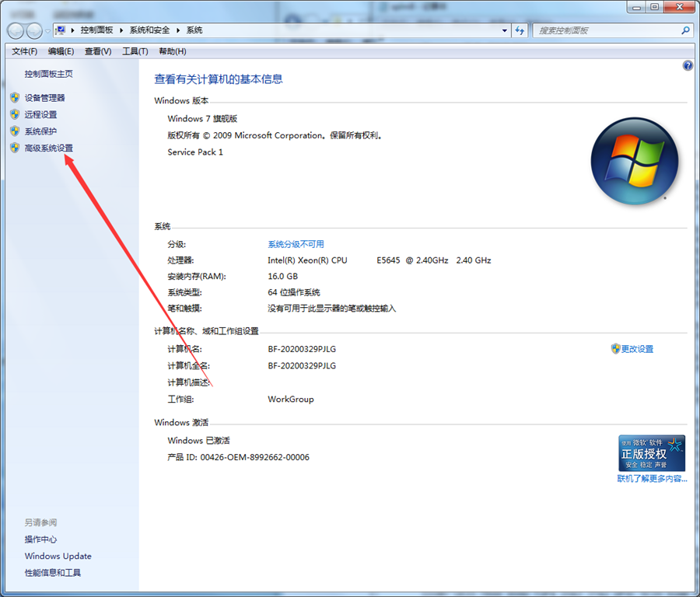Open 设备管理器 link

click(x=44, y=98)
